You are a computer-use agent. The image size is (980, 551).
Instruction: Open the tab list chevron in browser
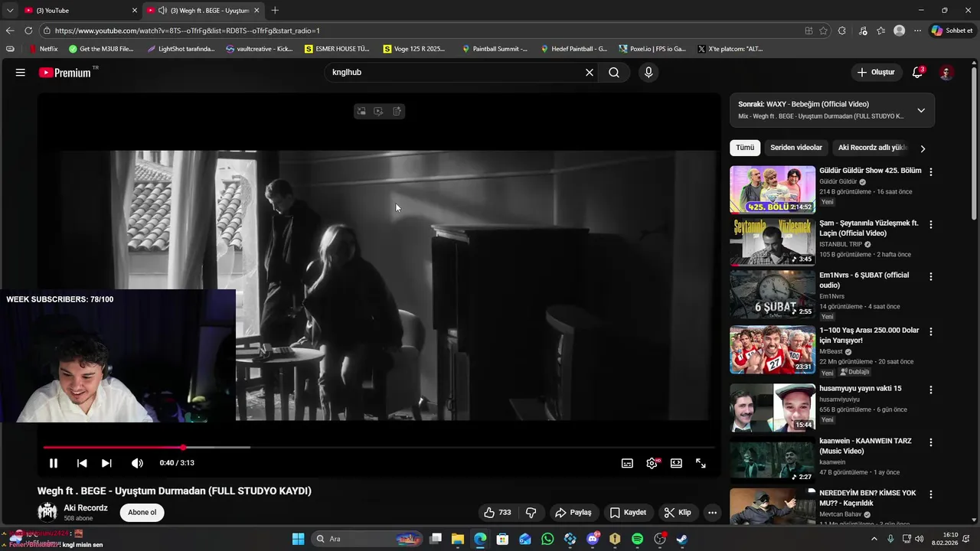click(x=10, y=10)
